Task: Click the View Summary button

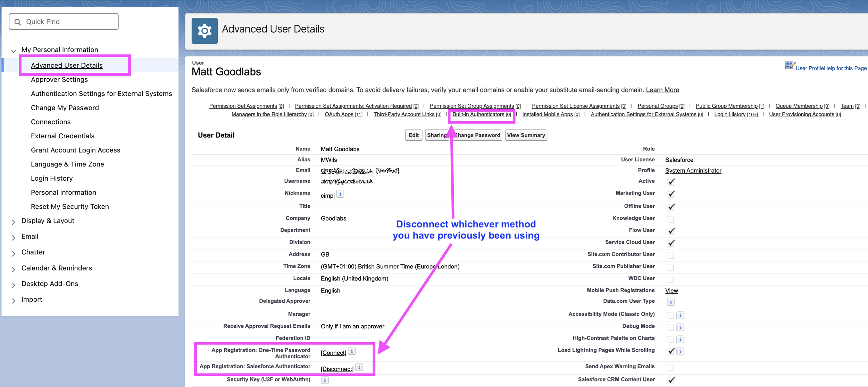Action: [x=526, y=135]
